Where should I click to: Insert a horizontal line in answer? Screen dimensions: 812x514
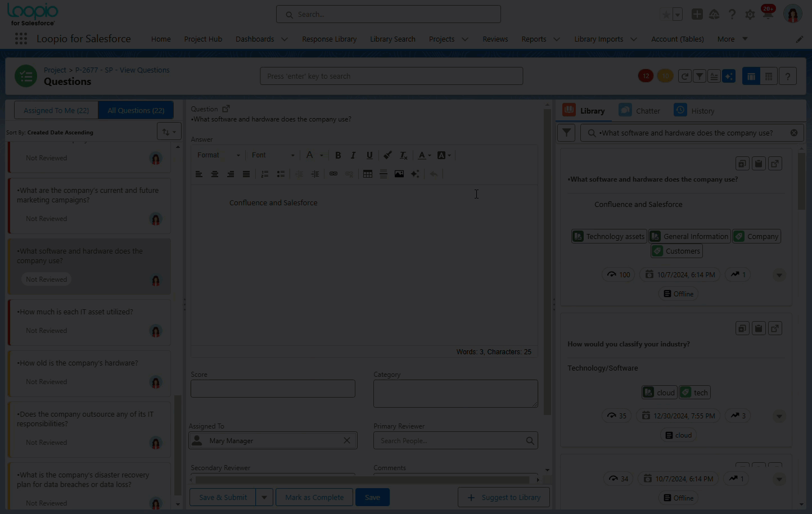tap(384, 174)
